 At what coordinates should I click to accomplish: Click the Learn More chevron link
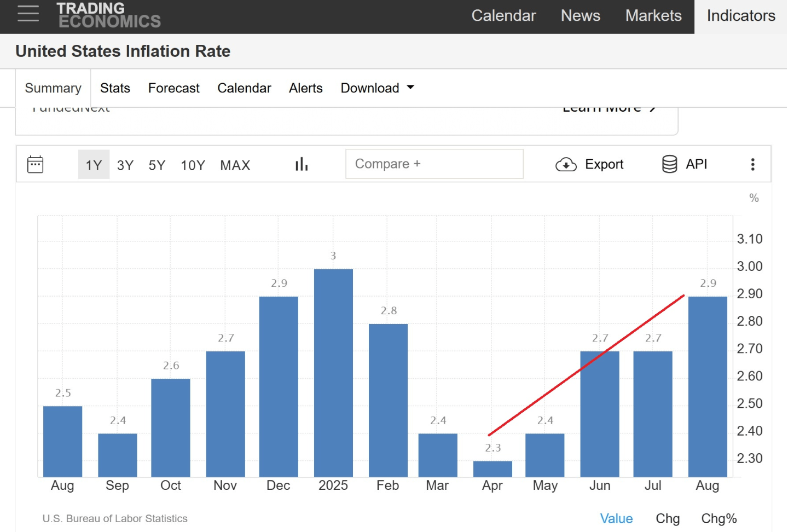[610, 107]
